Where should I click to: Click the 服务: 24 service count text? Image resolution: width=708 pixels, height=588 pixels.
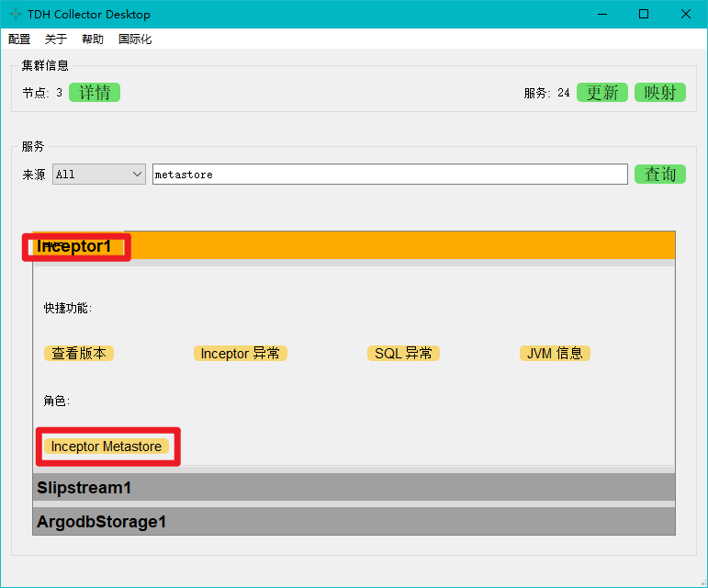546,93
